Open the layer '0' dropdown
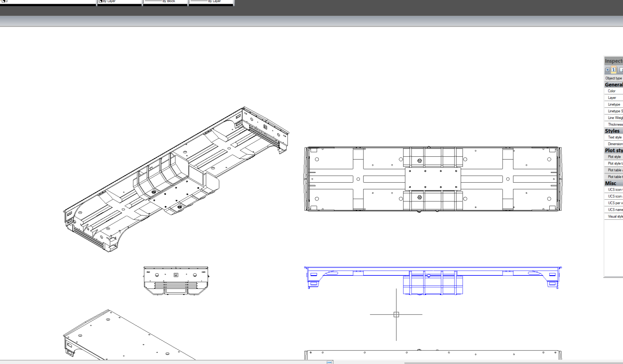The image size is (623, 364). click(48, 2)
